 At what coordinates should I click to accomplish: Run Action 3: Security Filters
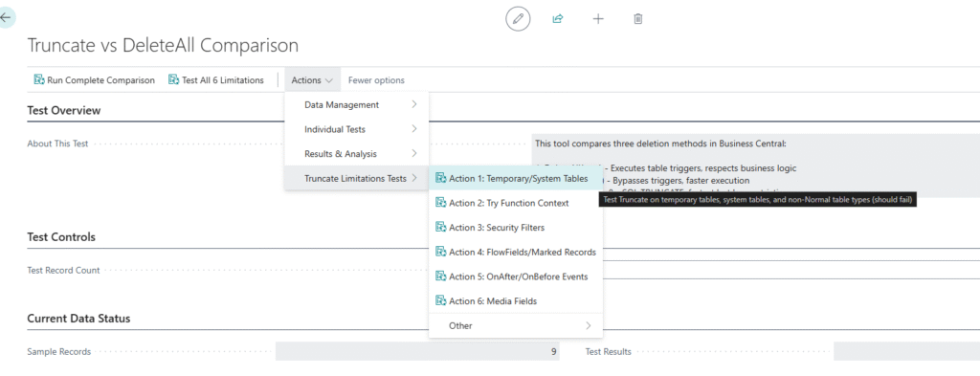coord(516,228)
